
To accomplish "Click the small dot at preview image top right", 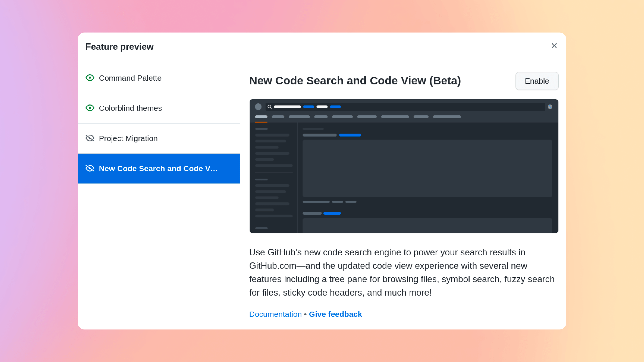I will click(550, 107).
